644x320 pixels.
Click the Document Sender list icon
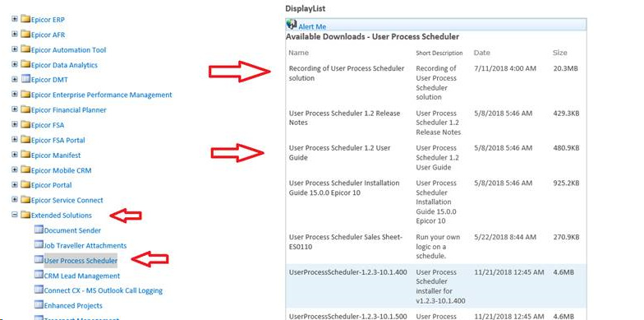point(39,230)
